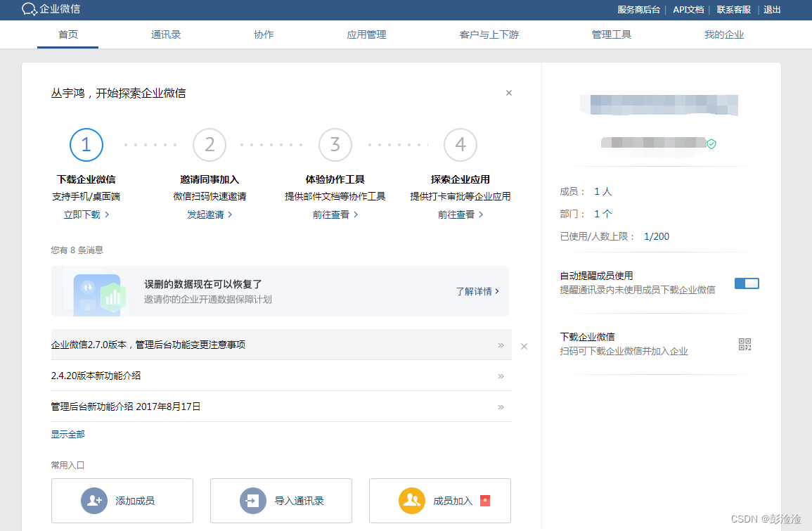Viewport: 812px width, 531px height.
Task: Log out via the 退出 link
Action: [x=772, y=9]
